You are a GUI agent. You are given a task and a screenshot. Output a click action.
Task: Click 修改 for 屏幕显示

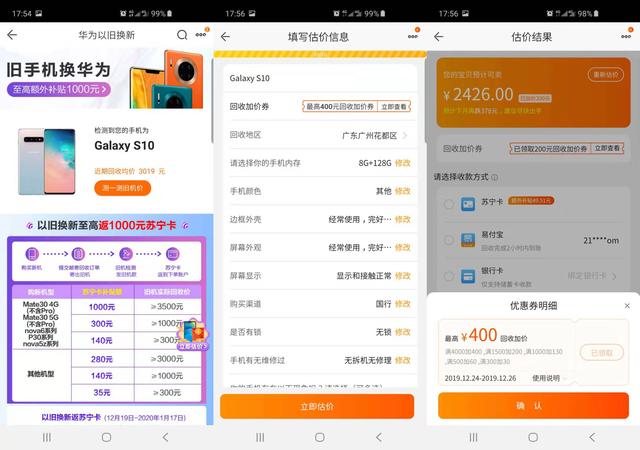[402, 276]
